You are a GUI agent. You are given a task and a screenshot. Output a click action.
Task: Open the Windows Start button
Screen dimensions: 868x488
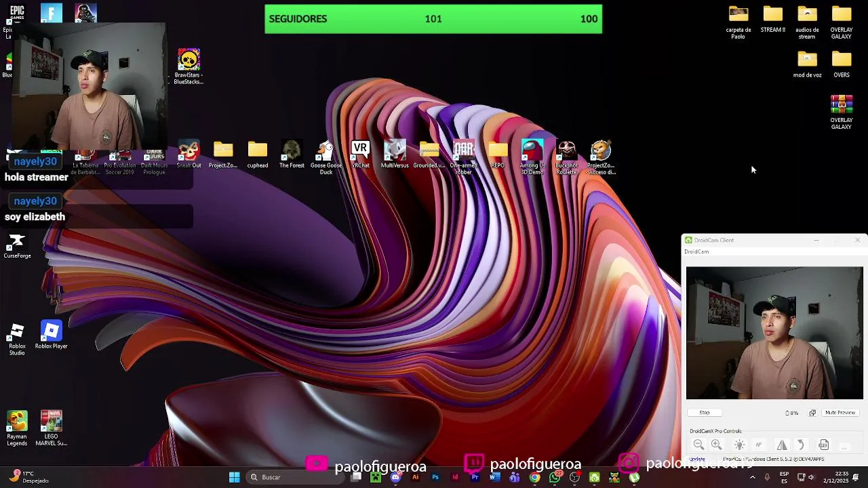(x=234, y=477)
